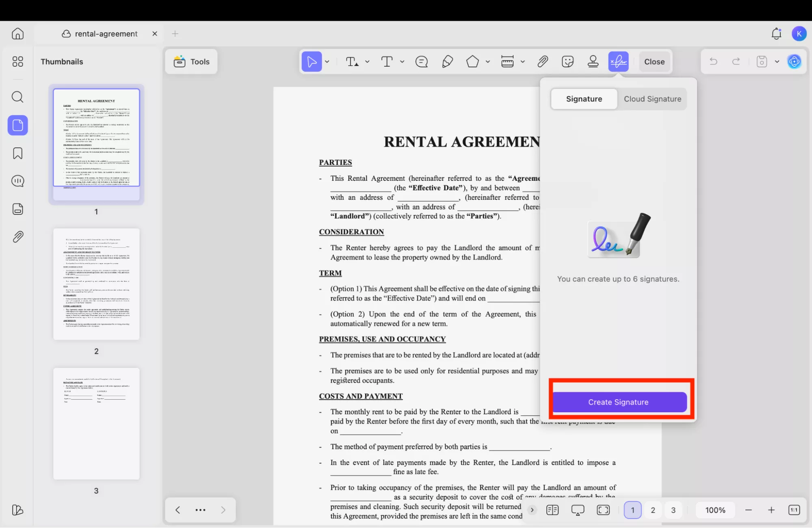Image resolution: width=812 pixels, height=528 pixels.
Task: Open Search in the left sidebar
Action: (17, 97)
